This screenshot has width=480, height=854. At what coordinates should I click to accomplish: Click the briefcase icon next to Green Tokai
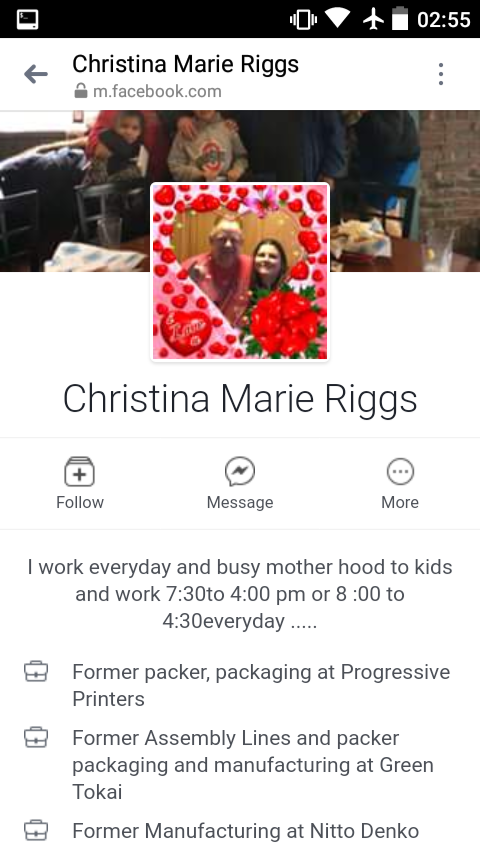(36, 737)
